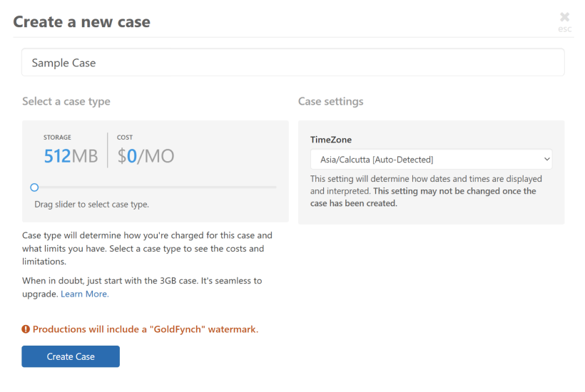Click the 'Case settings' heading
The height and width of the screenshot is (392, 585).
[x=330, y=101]
